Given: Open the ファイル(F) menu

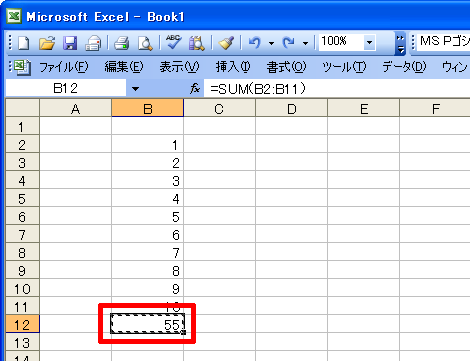Looking at the screenshot, I should click(x=64, y=67).
